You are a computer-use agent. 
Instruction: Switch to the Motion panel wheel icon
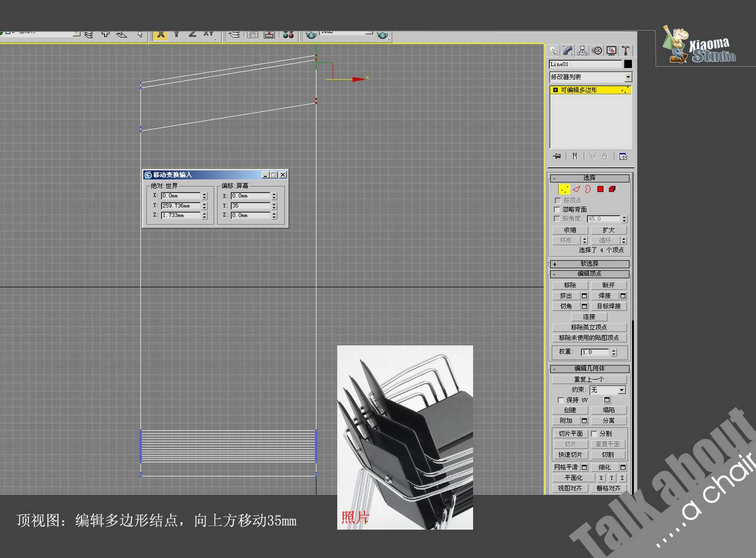coord(597,51)
